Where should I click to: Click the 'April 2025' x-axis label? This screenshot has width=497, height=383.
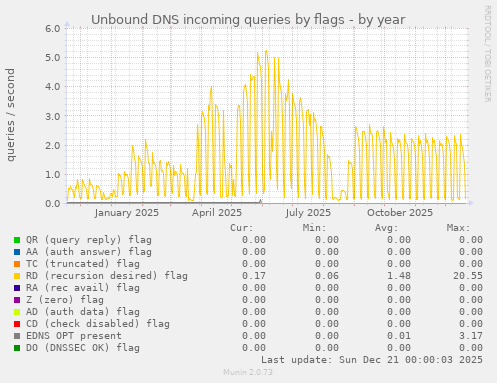[x=217, y=213]
